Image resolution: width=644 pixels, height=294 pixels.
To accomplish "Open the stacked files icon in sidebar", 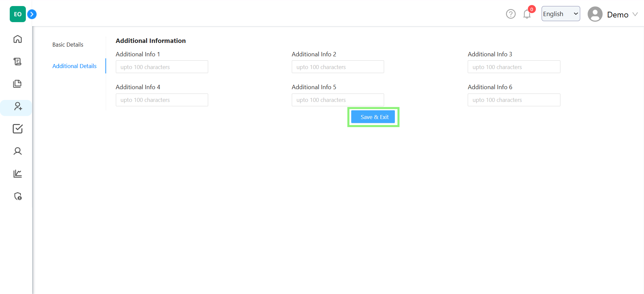I will click(x=17, y=84).
